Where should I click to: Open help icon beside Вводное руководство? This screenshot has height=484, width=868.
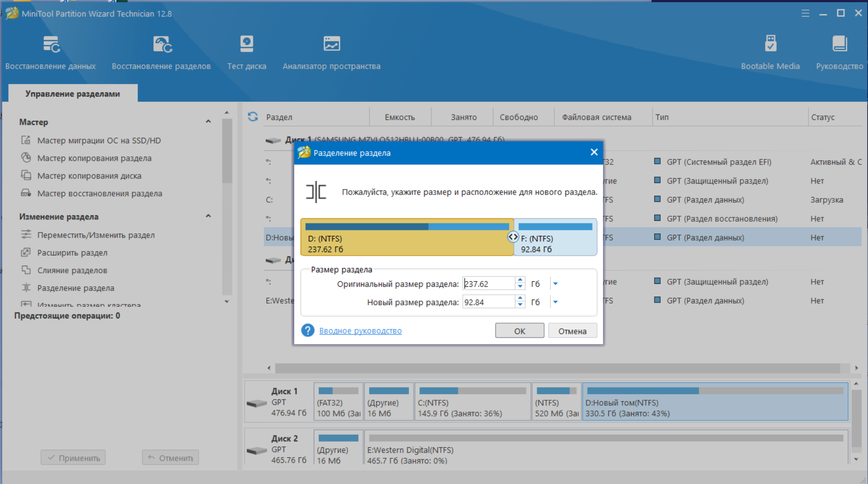tap(308, 331)
